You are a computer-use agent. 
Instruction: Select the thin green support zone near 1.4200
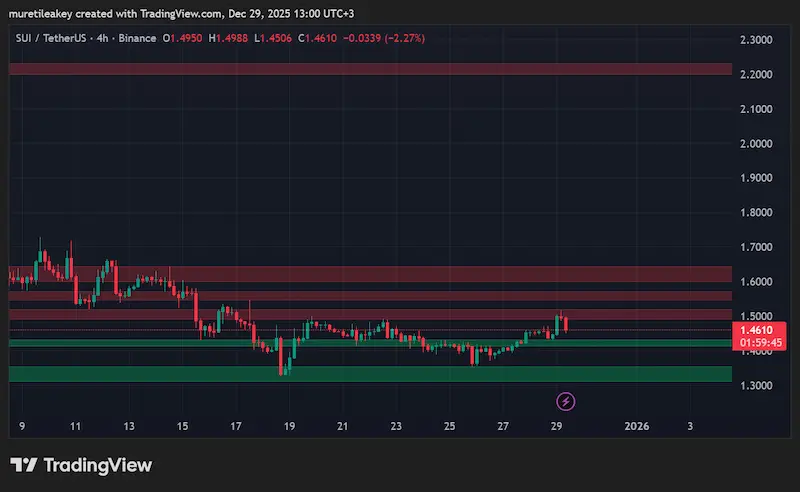pos(370,344)
